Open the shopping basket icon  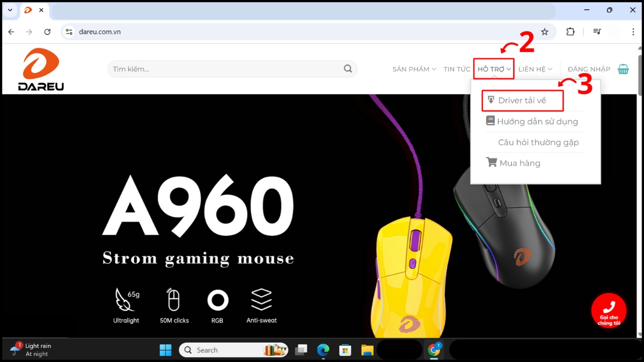(623, 69)
